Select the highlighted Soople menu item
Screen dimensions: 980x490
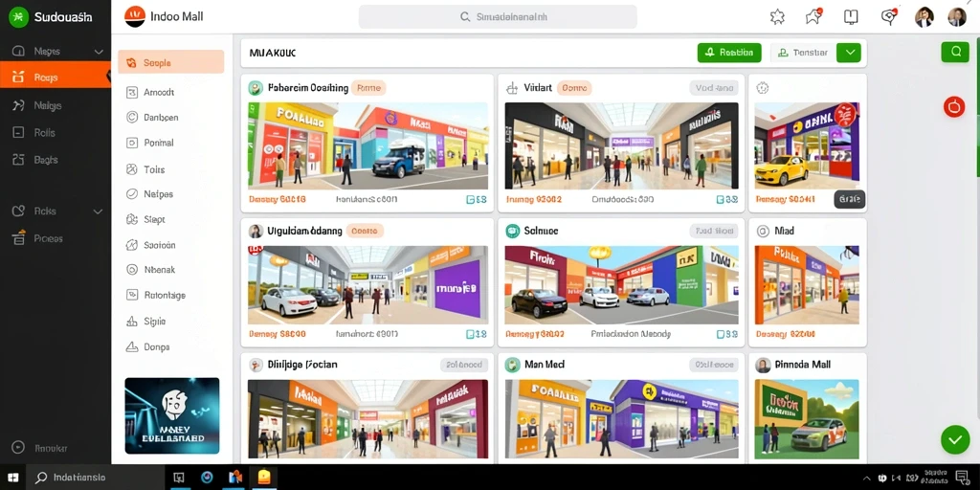170,62
